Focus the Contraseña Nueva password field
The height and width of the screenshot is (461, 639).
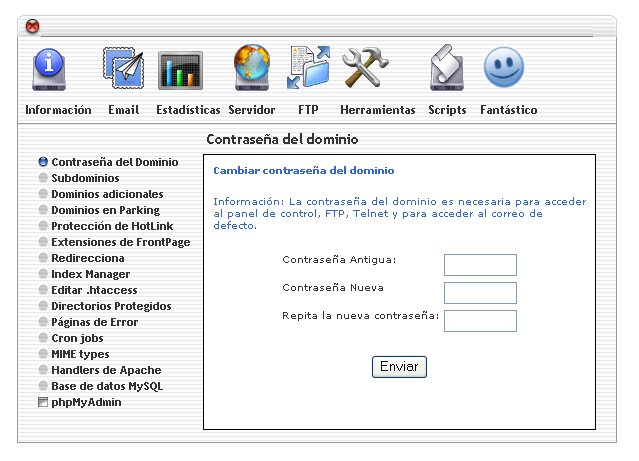coord(480,293)
